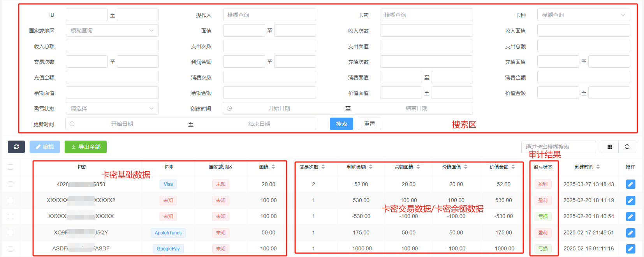Focus the 卡密 fuzzy search field

426,15
